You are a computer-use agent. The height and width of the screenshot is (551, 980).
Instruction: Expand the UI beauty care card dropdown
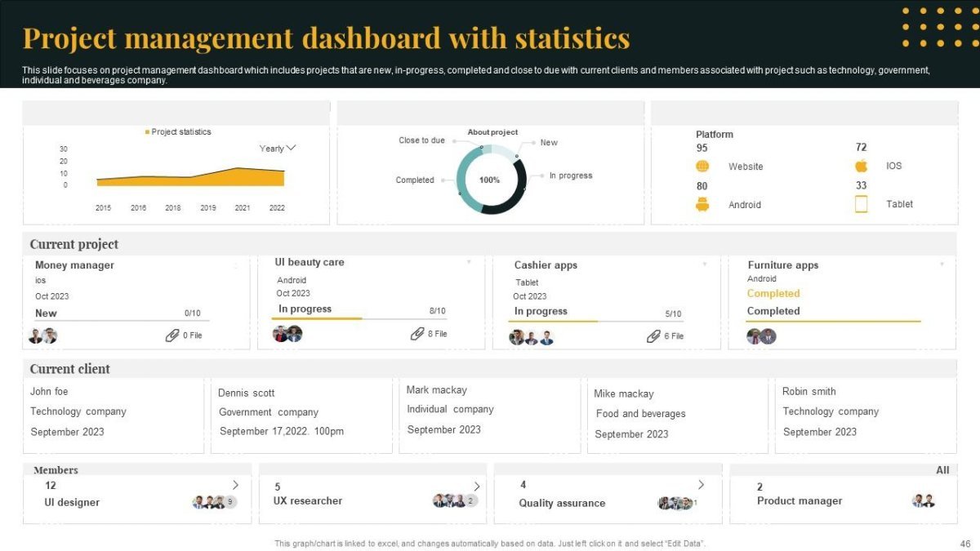(x=469, y=262)
